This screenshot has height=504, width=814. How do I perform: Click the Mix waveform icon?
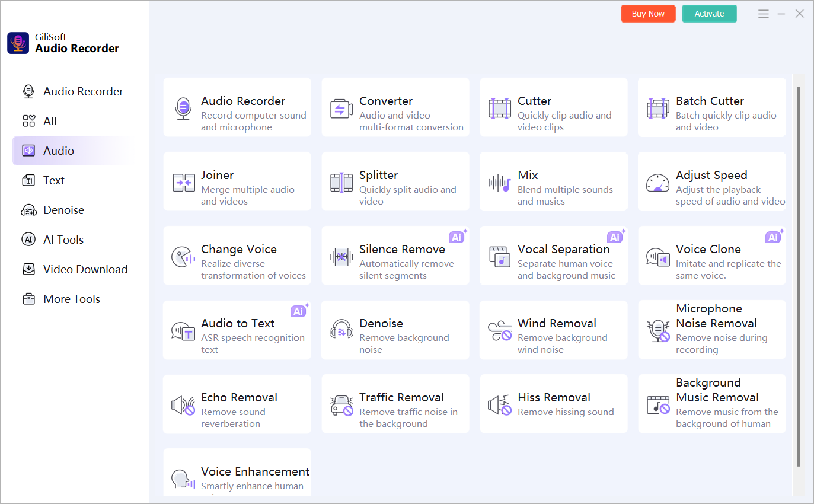(x=500, y=183)
